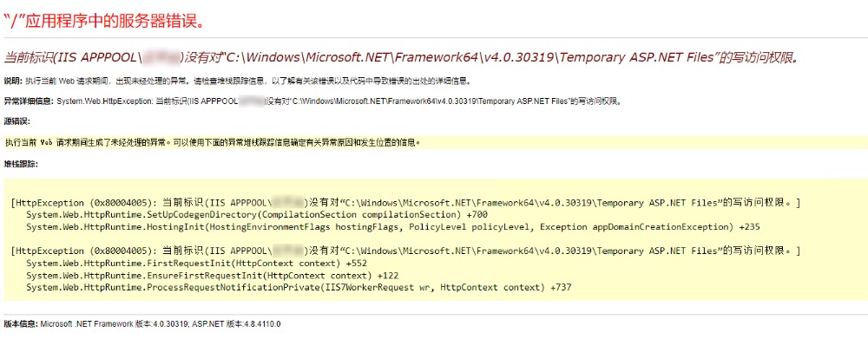868x339 pixels.
Task: Click the 源错误 source error label
Action: (x=16, y=121)
